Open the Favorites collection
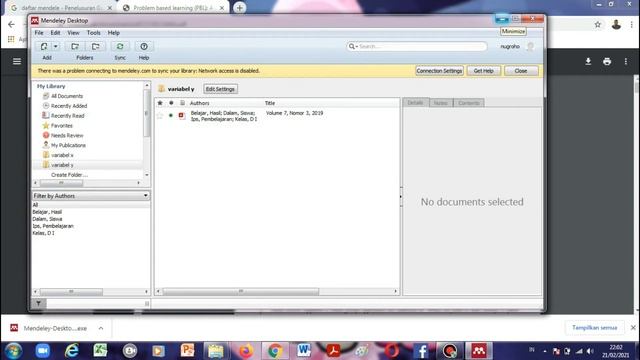Image resolution: width=640 pixels, height=360 pixels. point(62,125)
